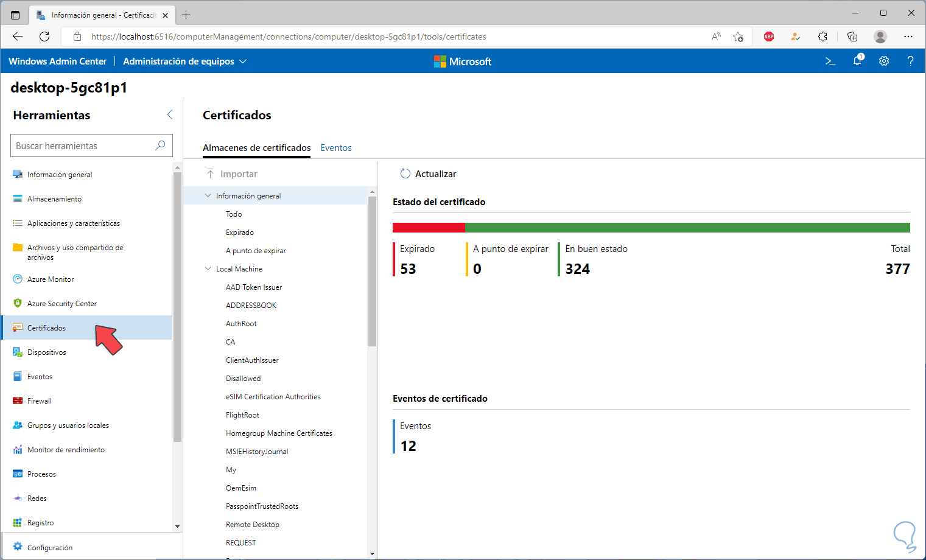Click the Importar button
The height and width of the screenshot is (560, 926).
tap(231, 174)
